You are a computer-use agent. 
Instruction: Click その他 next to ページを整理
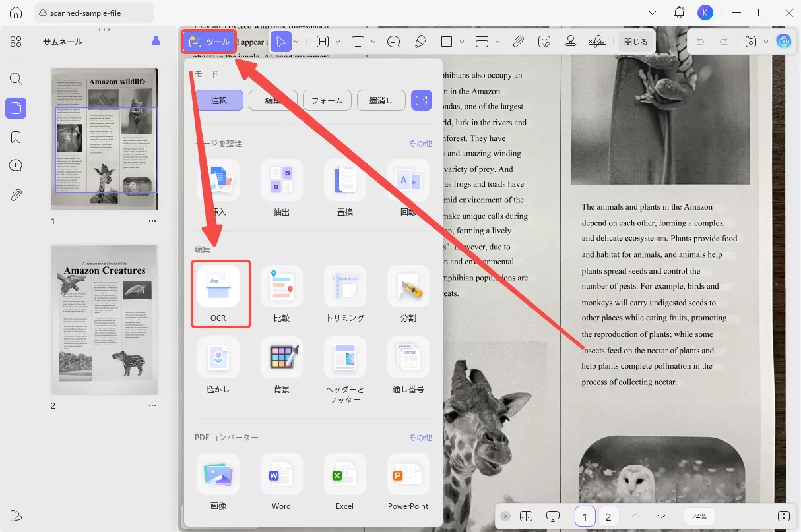(x=420, y=143)
